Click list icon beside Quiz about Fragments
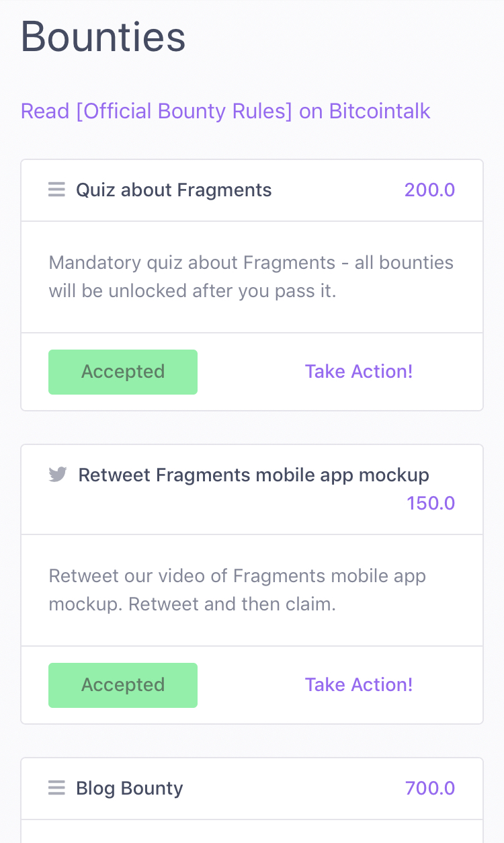Screen dimensions: 504x843 (x=57, y=190)
